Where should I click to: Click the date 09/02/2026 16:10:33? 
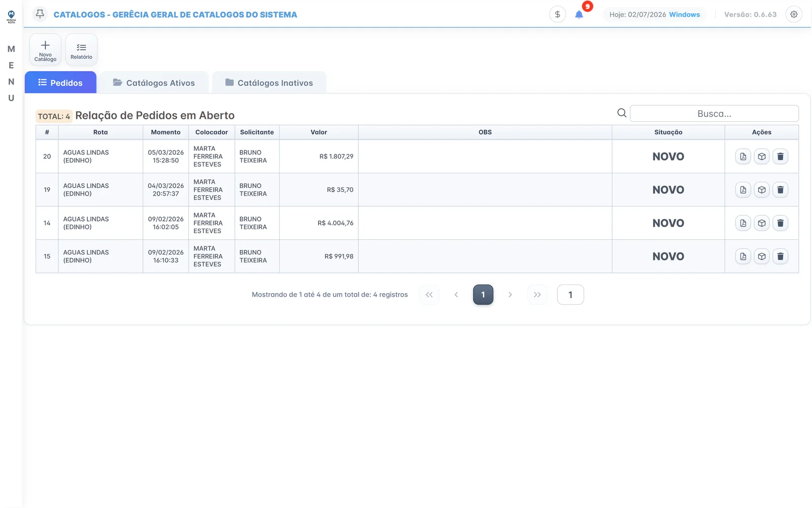pos(165,257)
